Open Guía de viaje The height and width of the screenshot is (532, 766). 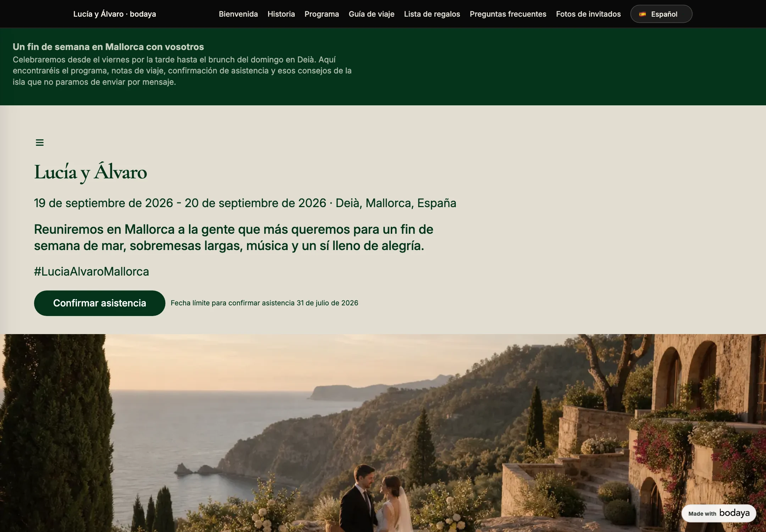click(371, 14)
